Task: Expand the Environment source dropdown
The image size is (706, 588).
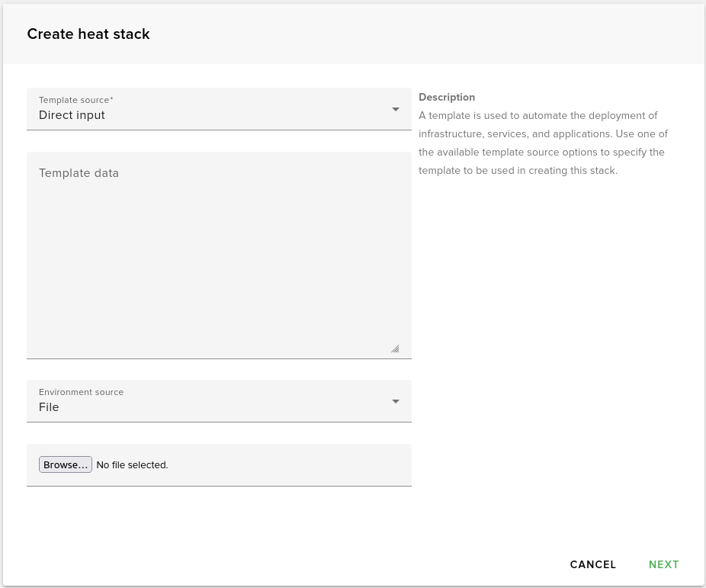Action: pos(219,400)
